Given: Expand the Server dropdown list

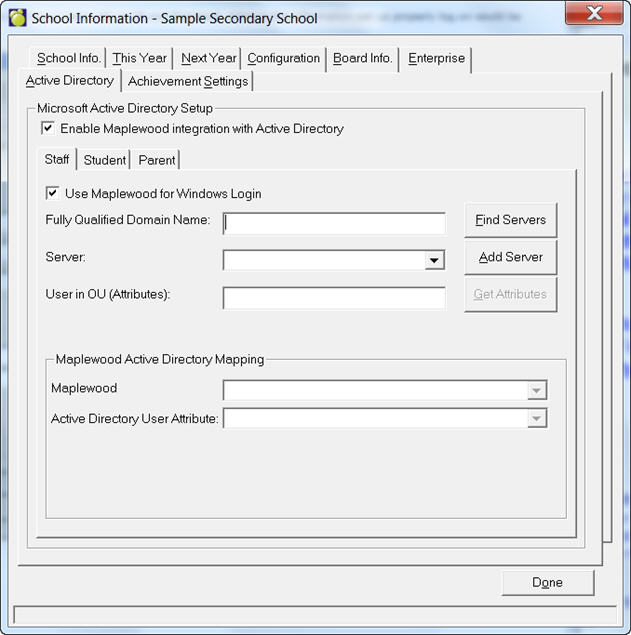Looking at the screenshot, I should pyautogui.click(x=434, y=260).
